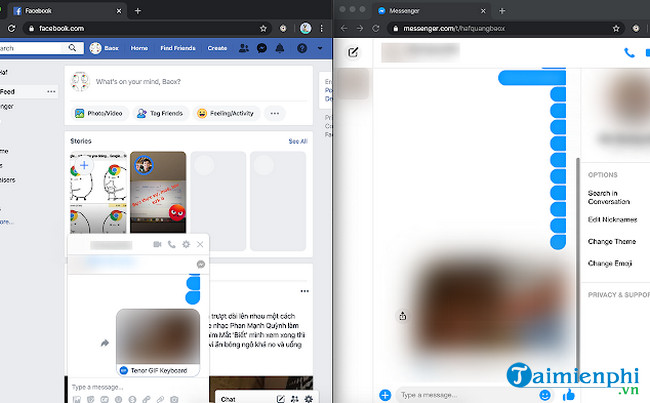Viewport: 650px width, 403px height.
Task: Click the Facebook help question mark icon
Action: pyautogui.click(x=300, y=48)
